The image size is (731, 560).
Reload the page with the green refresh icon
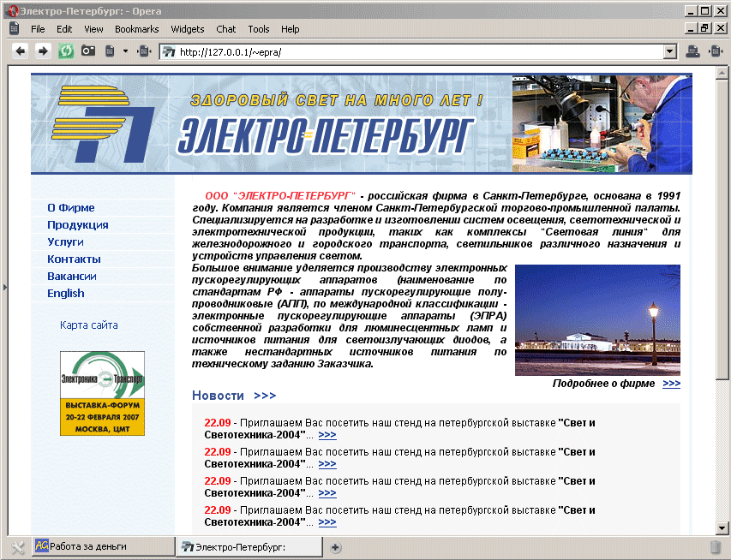point(66,51)
